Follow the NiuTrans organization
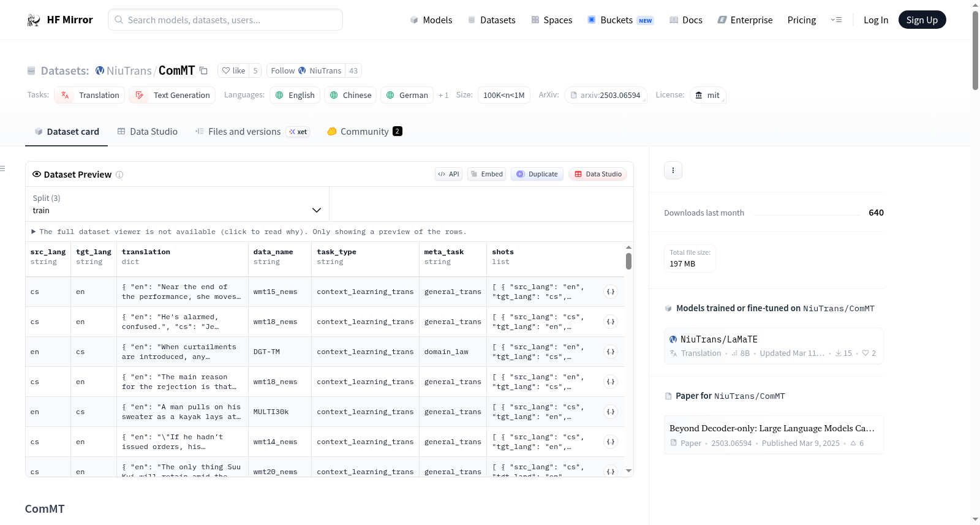The width and height of the screenshot is (980, 525). click(306, 70)
